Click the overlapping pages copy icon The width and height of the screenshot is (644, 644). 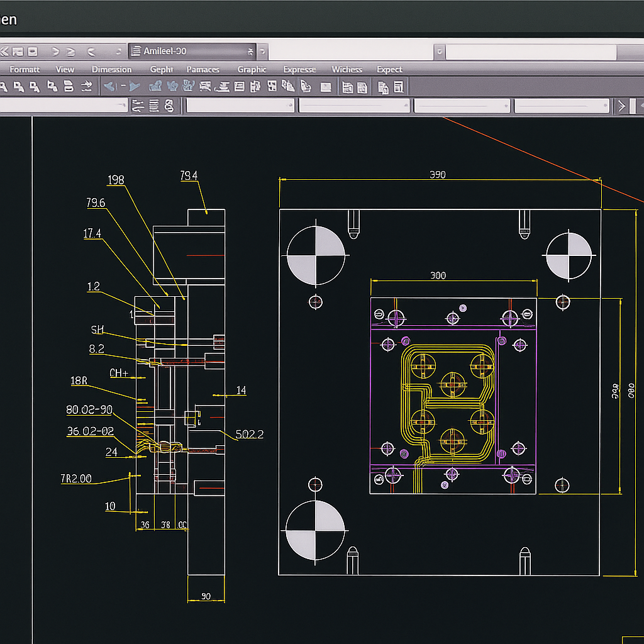(x=383, y=87)
